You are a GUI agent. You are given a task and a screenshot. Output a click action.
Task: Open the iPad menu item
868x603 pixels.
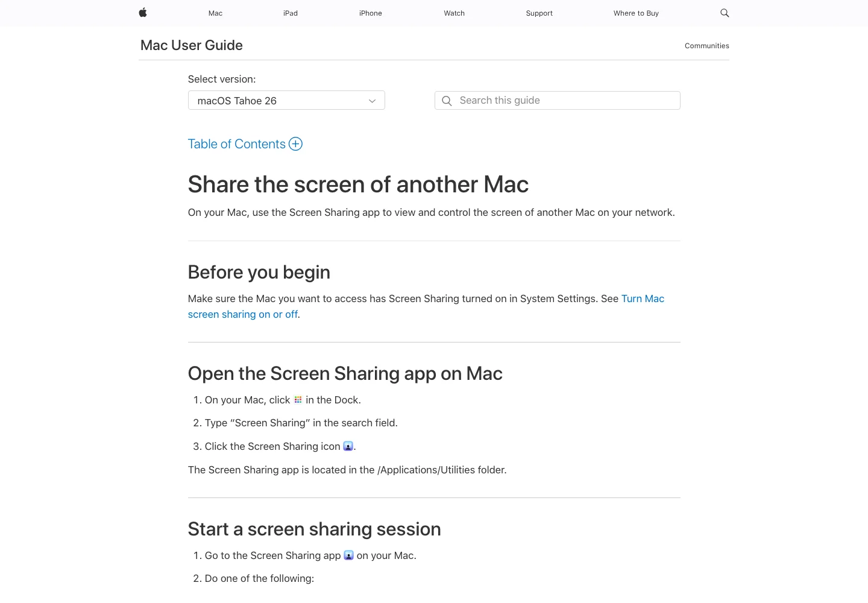291,13
